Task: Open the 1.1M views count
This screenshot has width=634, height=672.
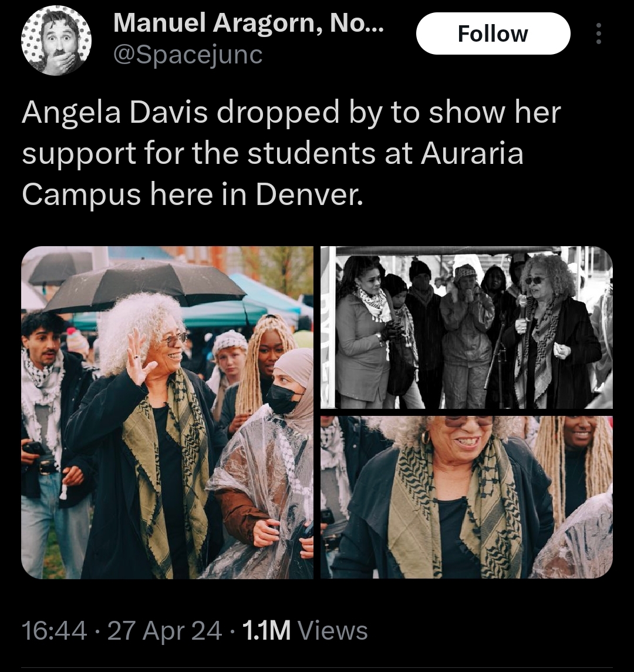Action: [267, 630]
